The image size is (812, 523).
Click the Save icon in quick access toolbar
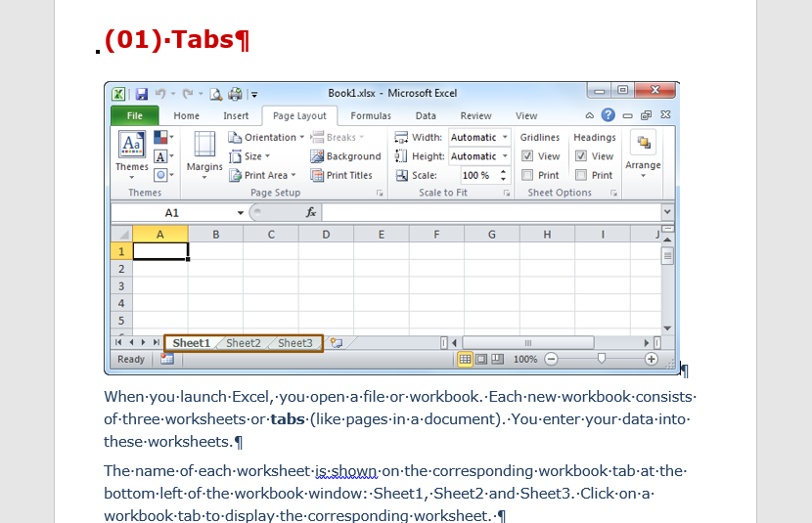141,94
